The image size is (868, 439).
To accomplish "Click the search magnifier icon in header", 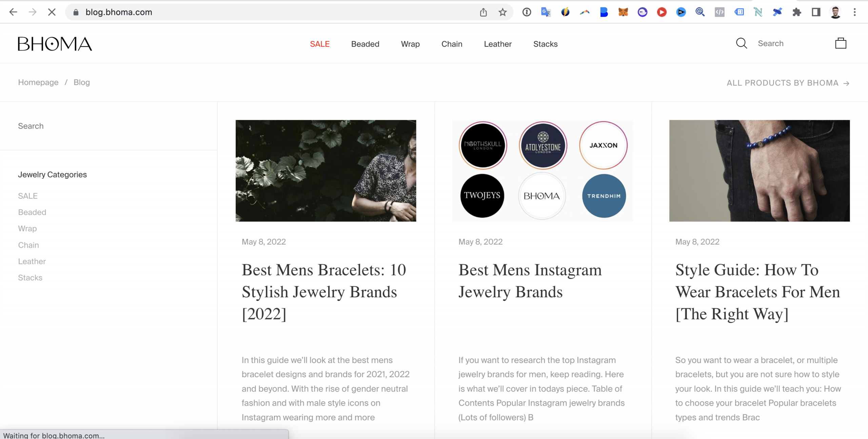I will click(x=742, y=43).
